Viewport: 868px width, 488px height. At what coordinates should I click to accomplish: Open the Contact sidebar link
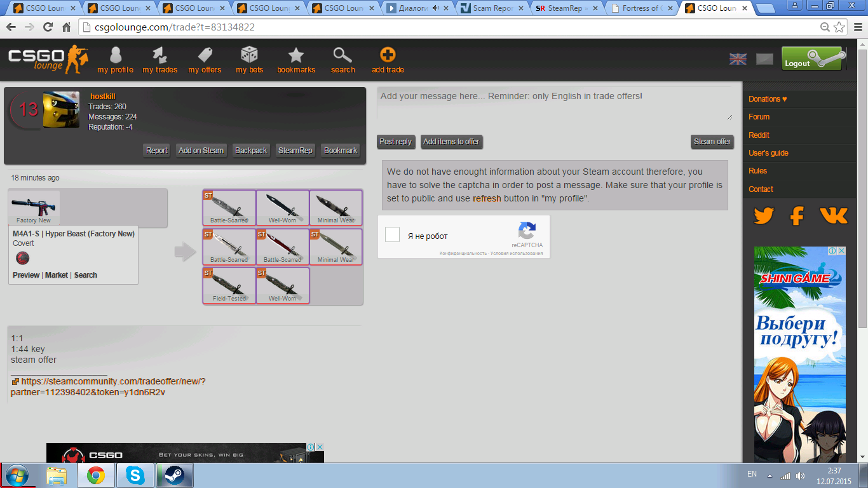coord(761,189)
